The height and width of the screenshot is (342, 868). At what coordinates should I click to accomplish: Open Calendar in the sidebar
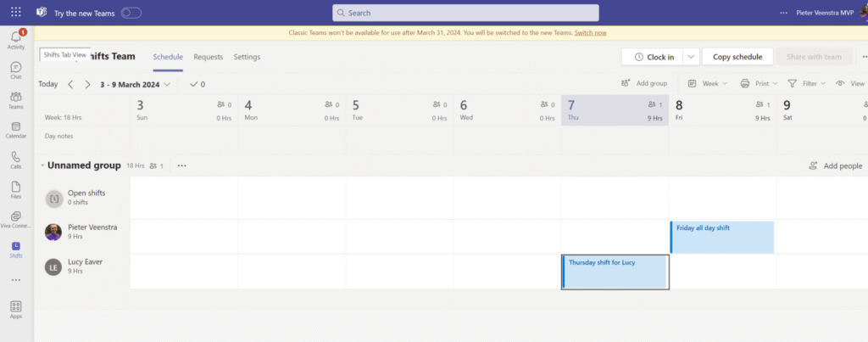pos(16,130)
